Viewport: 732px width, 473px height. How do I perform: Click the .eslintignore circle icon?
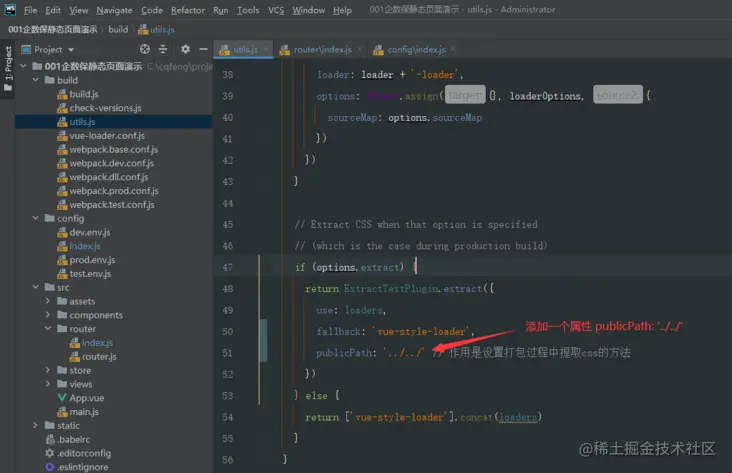50,466
